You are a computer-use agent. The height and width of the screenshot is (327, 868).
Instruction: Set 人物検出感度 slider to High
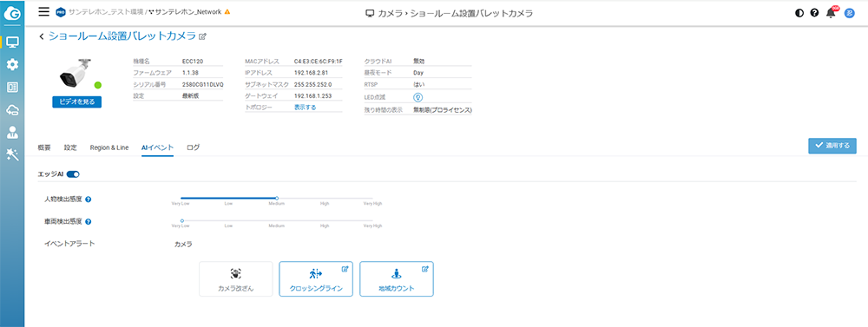coord(325,198)
